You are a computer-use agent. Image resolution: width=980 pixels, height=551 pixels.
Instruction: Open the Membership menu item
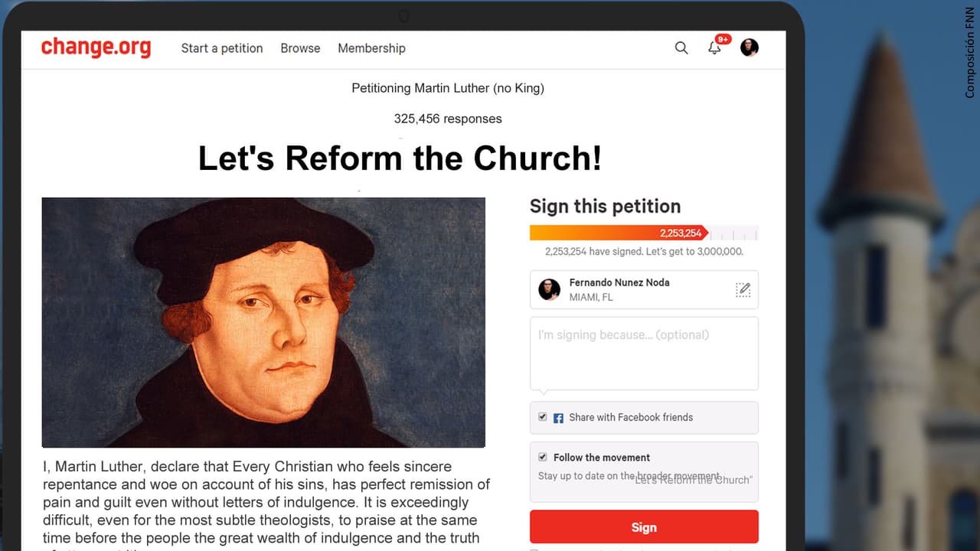coord(371,48)
